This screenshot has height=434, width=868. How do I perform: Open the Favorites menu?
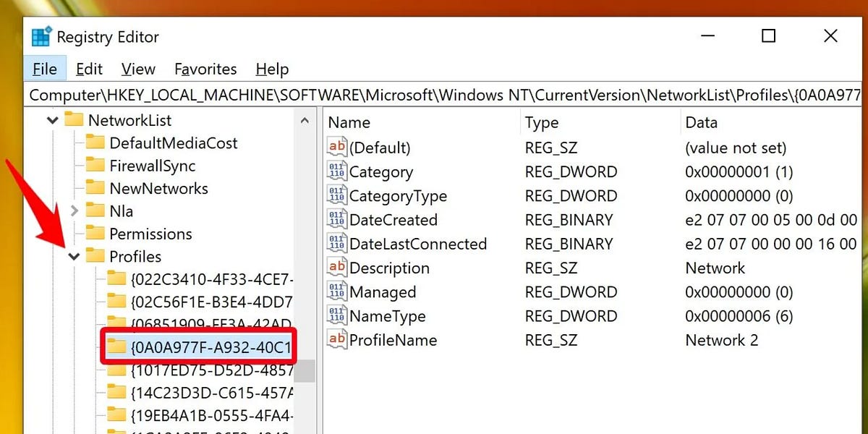click(x=205, y=69)
